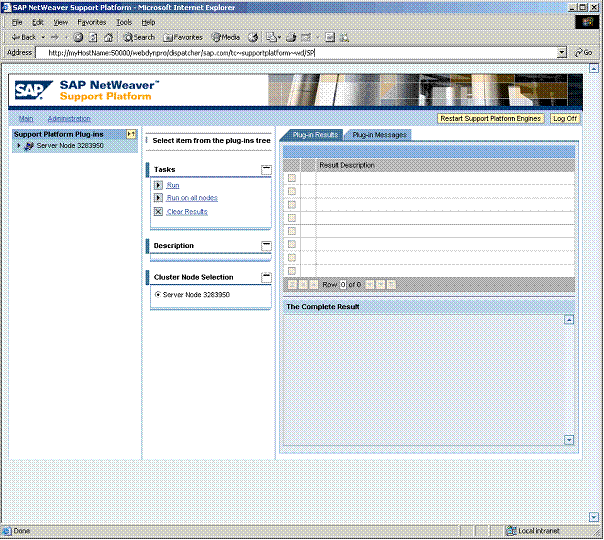
Task: Click the play icon beside Run on all nodes
Action: click(158, 198)
